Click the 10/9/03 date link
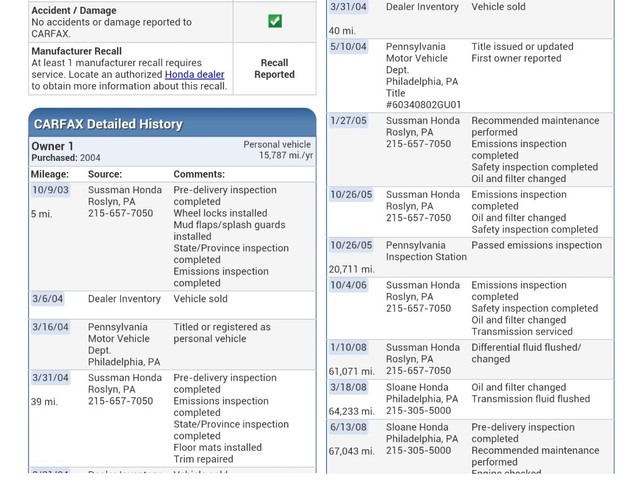Screen dimensions: 640x480 pos(50,190)
